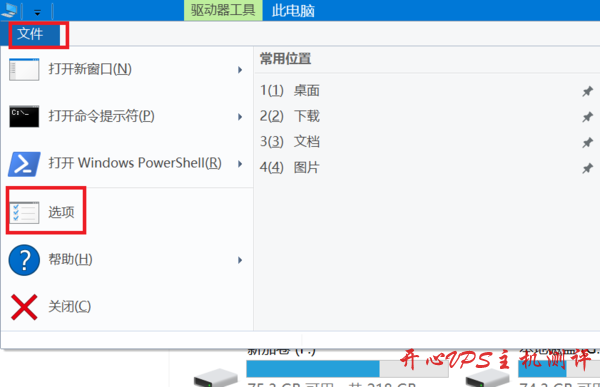Screen dimensions: 600x387
Task: Toggle the pin icon for 桌面
Action: point(587,91)
